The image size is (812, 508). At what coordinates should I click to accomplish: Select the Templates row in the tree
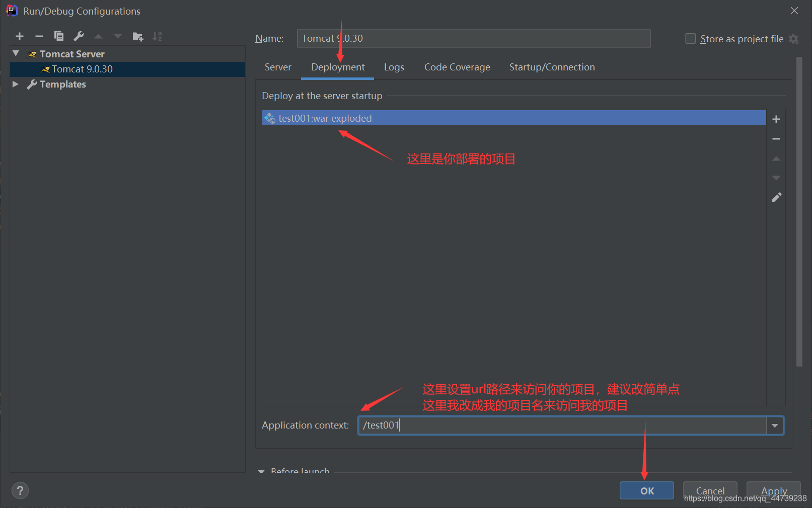[127, 84]
